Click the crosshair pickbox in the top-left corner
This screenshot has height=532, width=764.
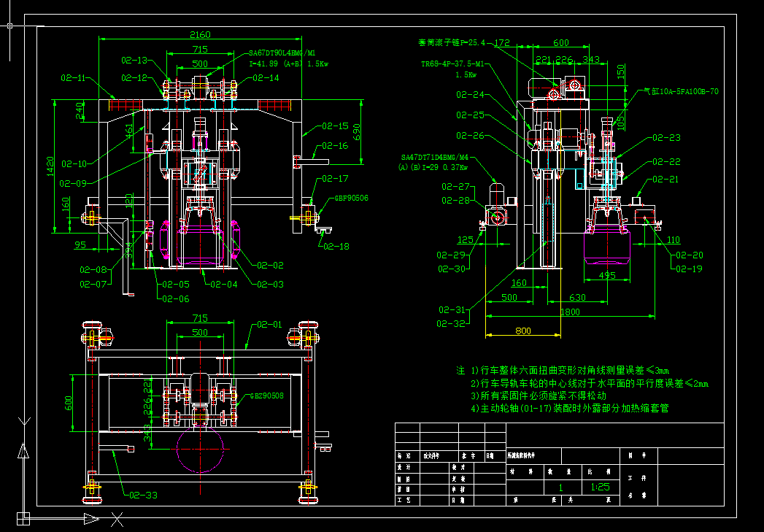coord(9,26)
